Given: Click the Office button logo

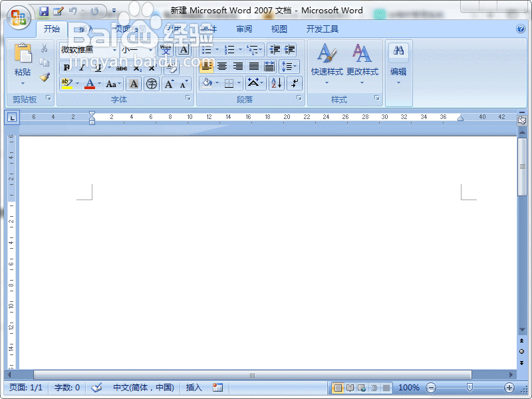Looking at the screenshot, I should [x=19, y=17].
